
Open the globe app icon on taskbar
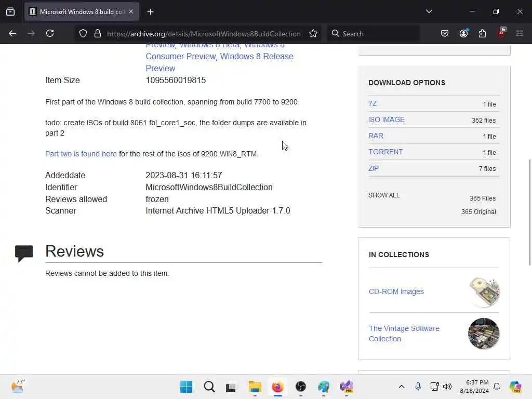[324, 387]
